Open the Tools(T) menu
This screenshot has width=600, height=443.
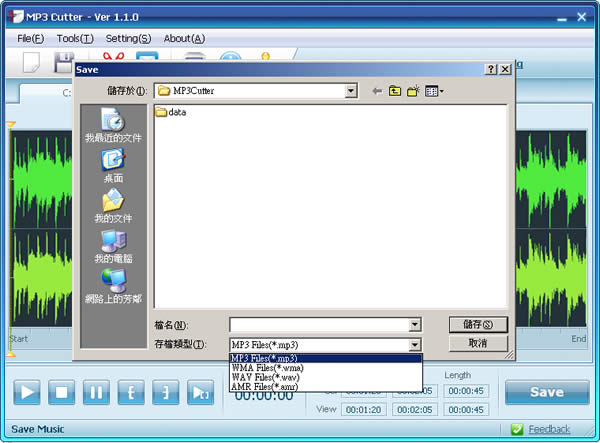point(75,39)
